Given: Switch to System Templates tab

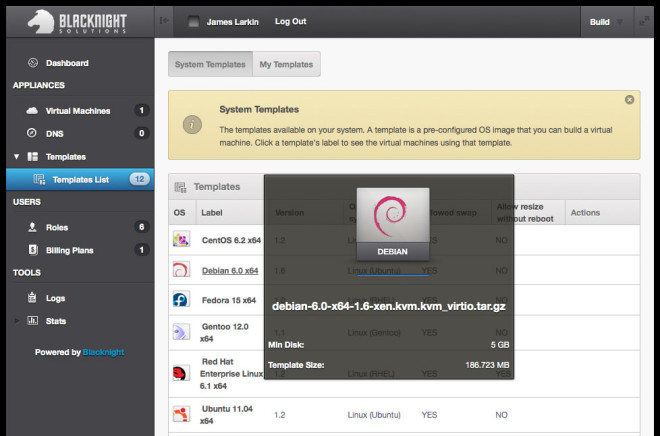Looking at the screenshot, I should (210, 64).
